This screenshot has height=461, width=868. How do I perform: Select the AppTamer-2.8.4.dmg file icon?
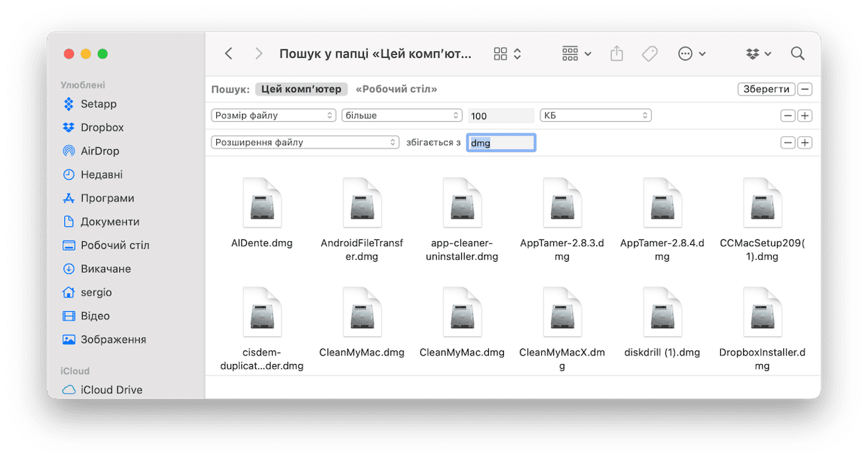[662, 203]
